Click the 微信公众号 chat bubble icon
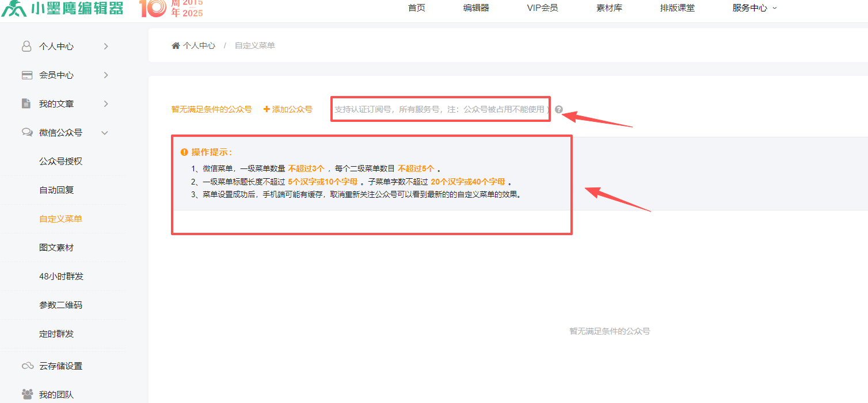The height and width of the screenshot is (403, 868). (26, 132)
